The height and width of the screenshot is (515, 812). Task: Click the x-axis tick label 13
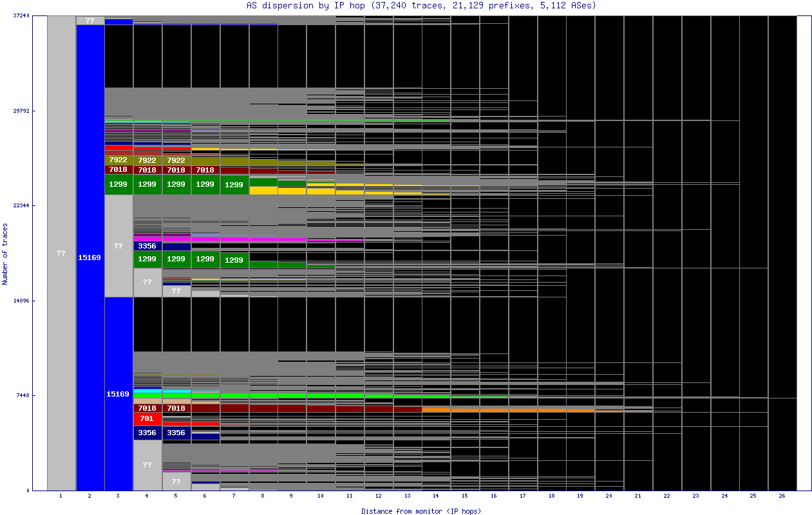point(407,496)
